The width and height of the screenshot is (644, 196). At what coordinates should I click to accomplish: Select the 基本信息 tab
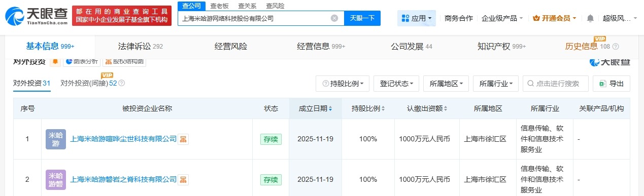coord(50,46)
